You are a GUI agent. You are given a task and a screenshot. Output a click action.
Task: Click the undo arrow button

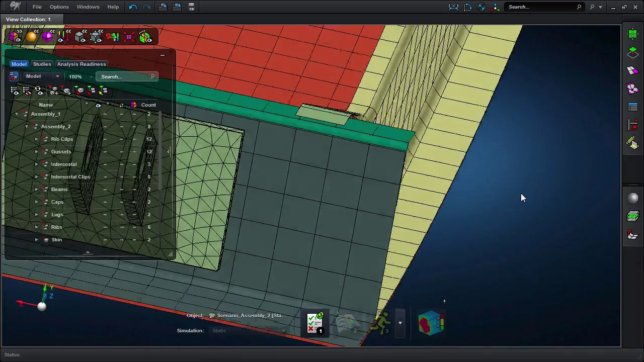tap(133, 7)
